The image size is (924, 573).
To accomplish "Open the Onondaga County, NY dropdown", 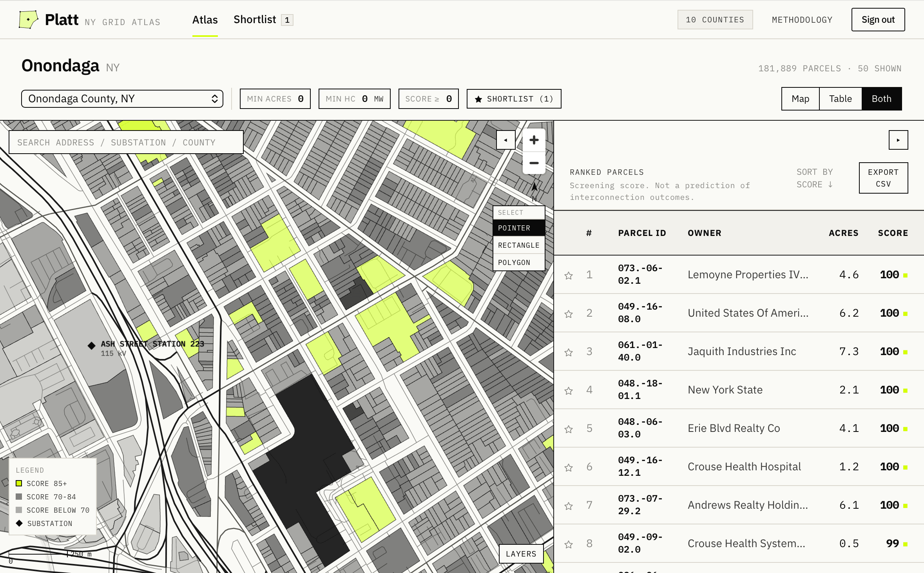I will (122, 99).
